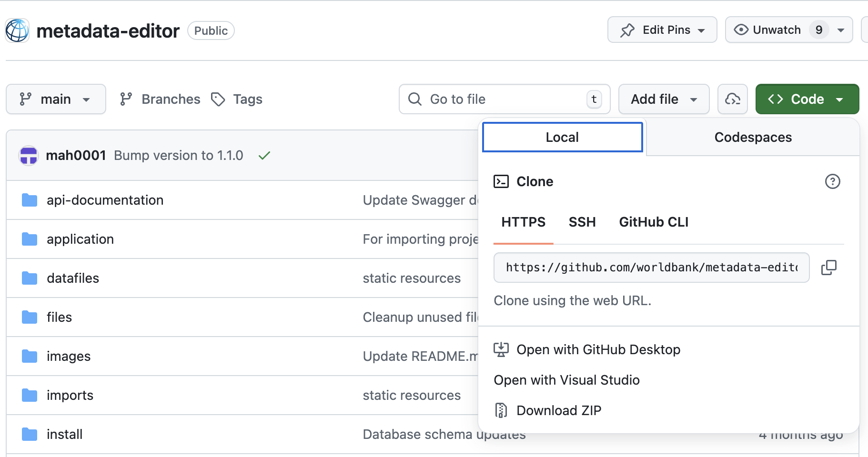Image resolution: width=868 pixels, height=457 pixels.
Task: Click the copy icon beside the clone URL
Action: pos(829,267)
